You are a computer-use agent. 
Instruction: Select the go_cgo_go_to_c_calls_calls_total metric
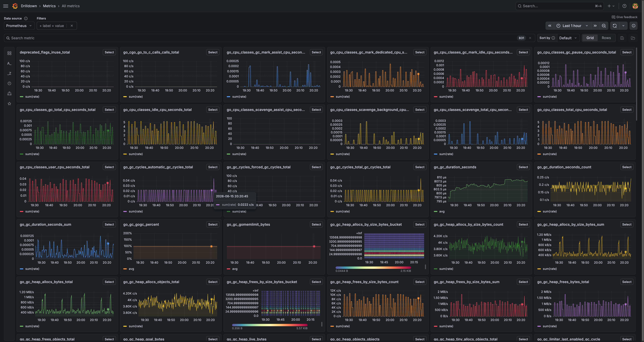[213, 52]
